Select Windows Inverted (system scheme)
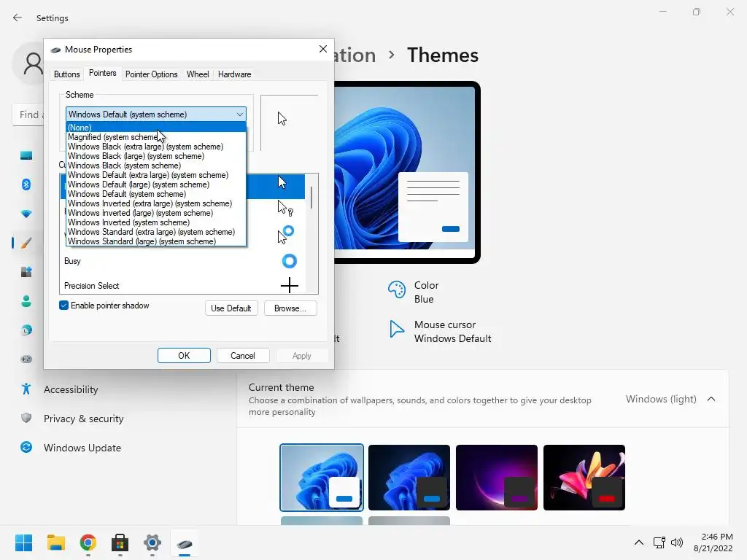The height and width of the screenshot is (560, 747). click(156, 222)
